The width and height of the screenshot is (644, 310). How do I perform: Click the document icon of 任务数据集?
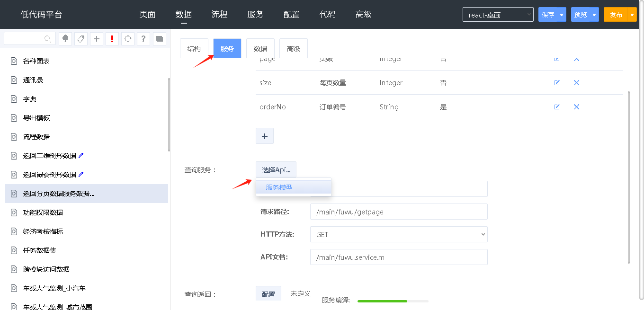coord(14,250)
